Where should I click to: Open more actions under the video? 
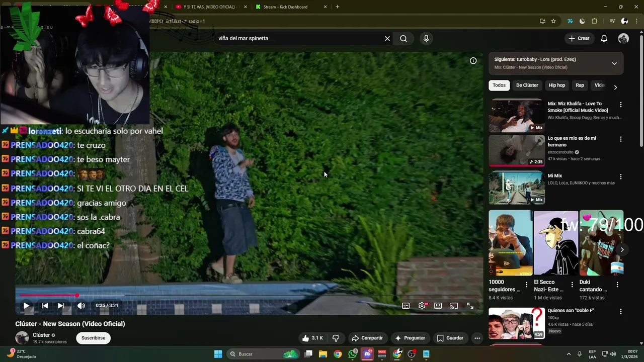point(477,338)
